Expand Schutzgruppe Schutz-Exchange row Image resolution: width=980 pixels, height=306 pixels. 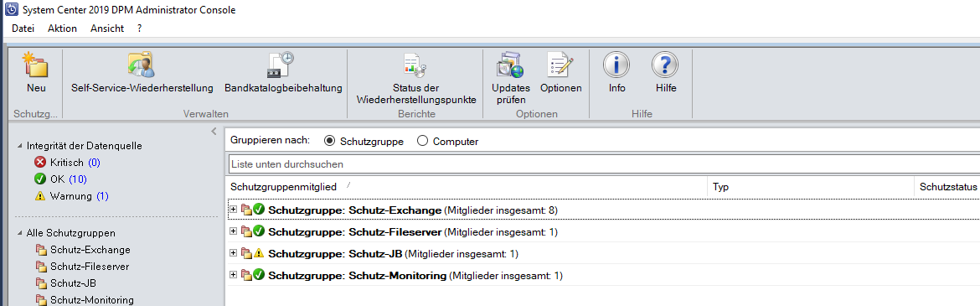tap(234, 209)
